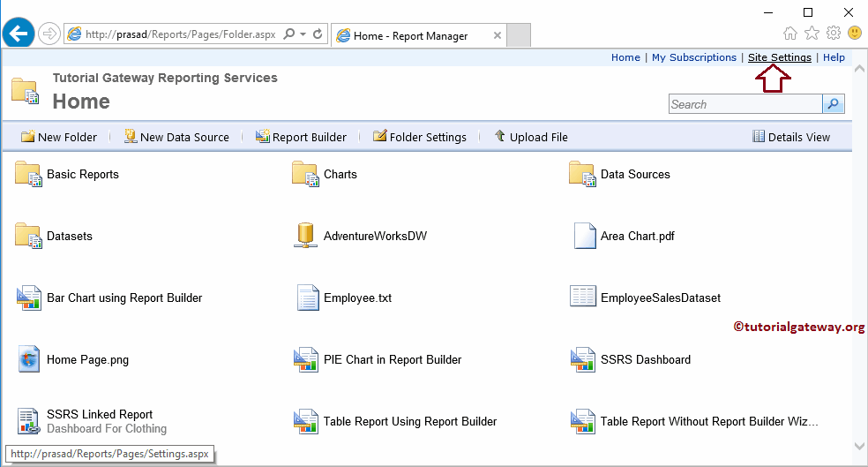This screenshot has width=868, height=467.
Task: Switch to Details View
Action: point(790,137)
